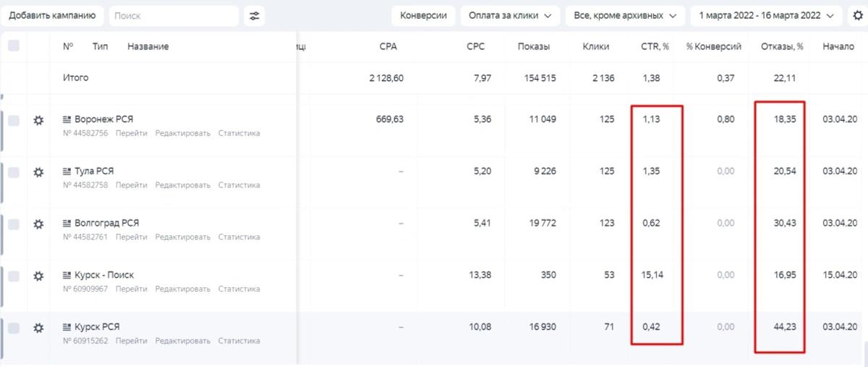Select checkbox for Тула РСЯ row
Viewport: 868px width, 367px height.
coord(14,172)
